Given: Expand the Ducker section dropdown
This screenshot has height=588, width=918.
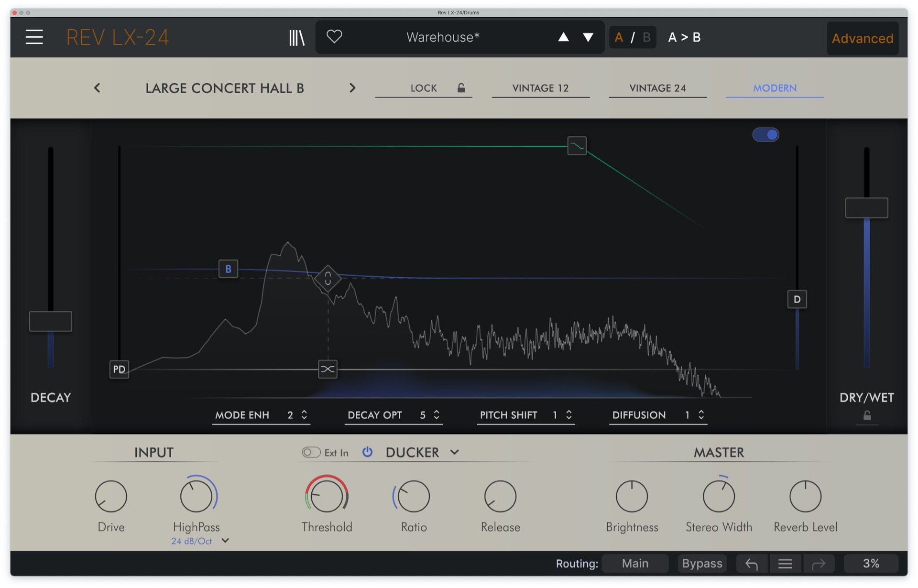Looking at the screenshot, I should (454, 452).
